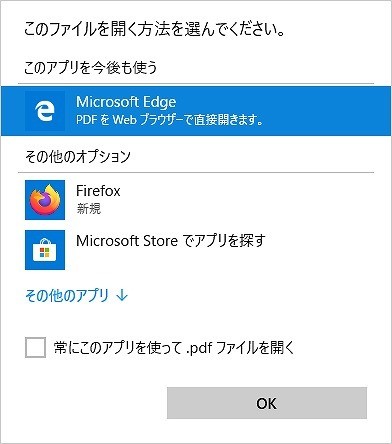
Task: Click the このアプリを今後も使う section header
Action: 90,68
